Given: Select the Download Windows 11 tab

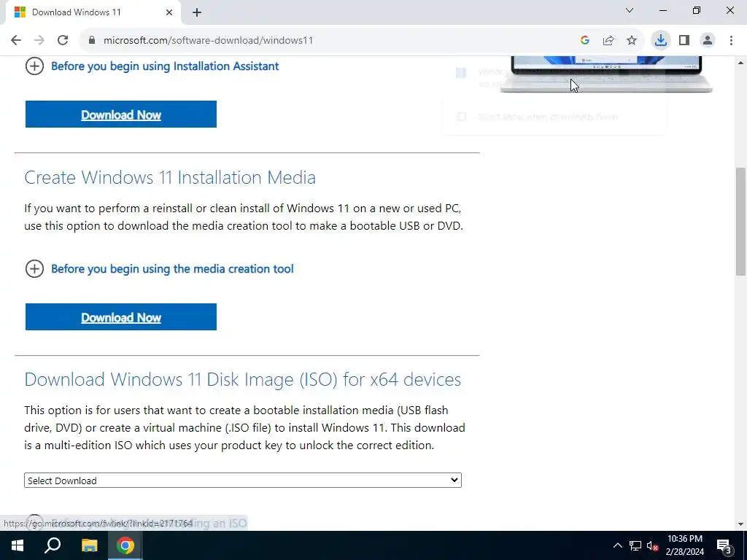Looking at the screenshot, I should point(93,13).
